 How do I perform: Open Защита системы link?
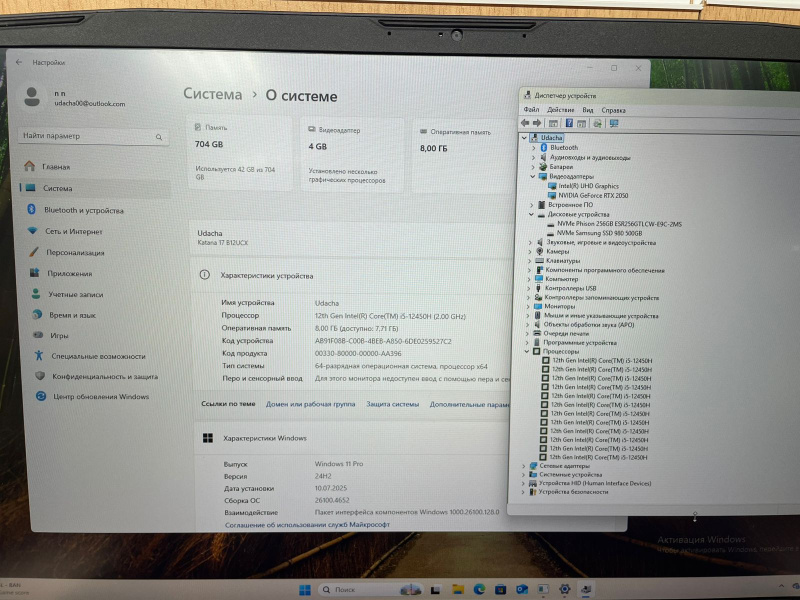pos(392,404)
